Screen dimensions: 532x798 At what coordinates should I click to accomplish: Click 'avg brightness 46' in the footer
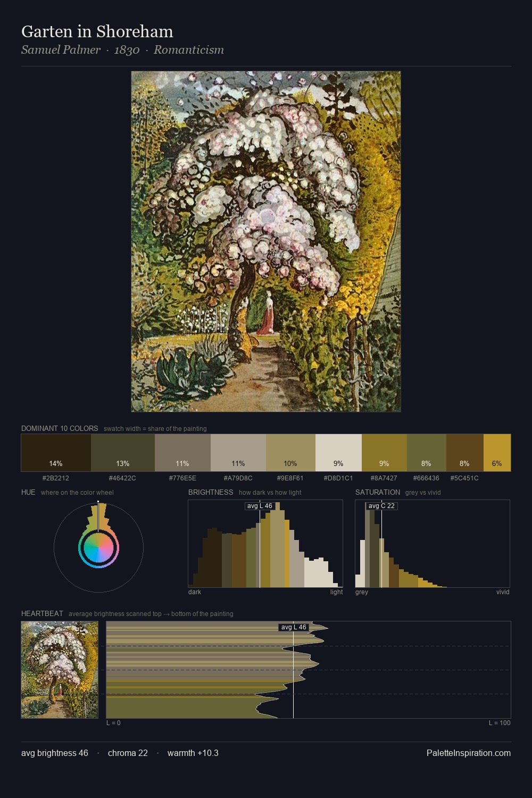click(x=55, y=753)
